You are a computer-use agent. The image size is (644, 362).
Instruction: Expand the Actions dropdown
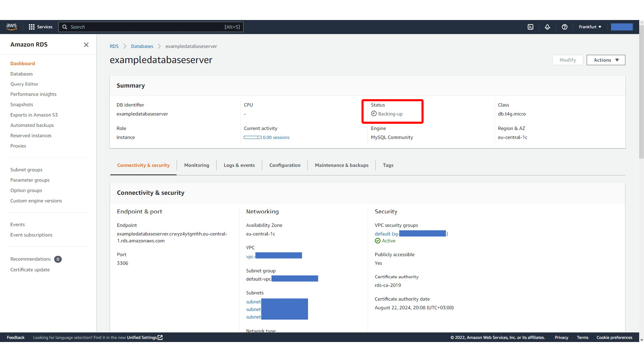click(606, 60)
